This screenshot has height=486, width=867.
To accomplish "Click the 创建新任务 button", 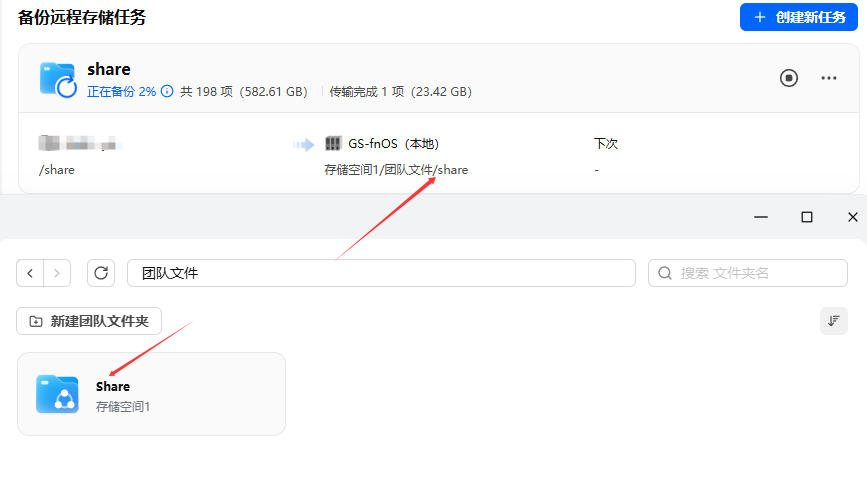I will pos(798,17).
